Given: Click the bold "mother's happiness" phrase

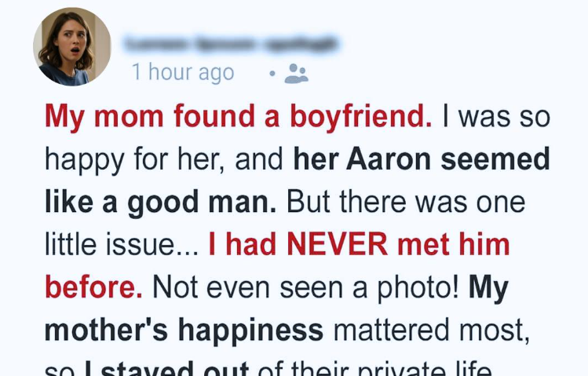Looking at the screenshot, I should (184, 330).
